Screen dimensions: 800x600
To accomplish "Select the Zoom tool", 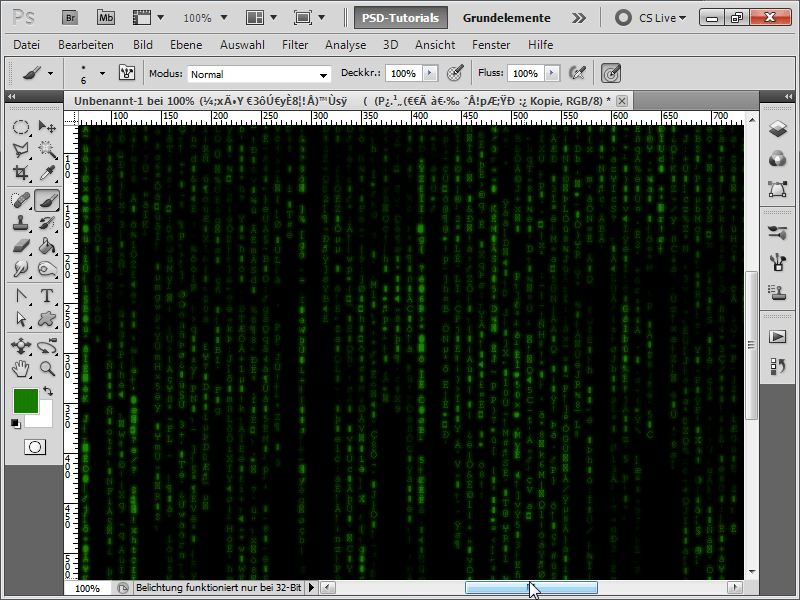I will [x=47, y=369].
